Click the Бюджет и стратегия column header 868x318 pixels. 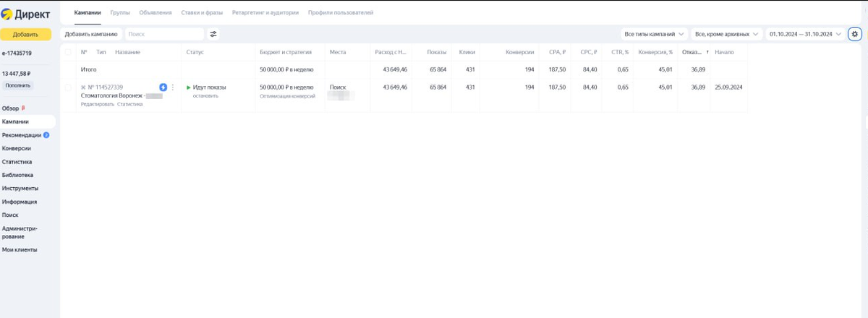click(287, 53)
